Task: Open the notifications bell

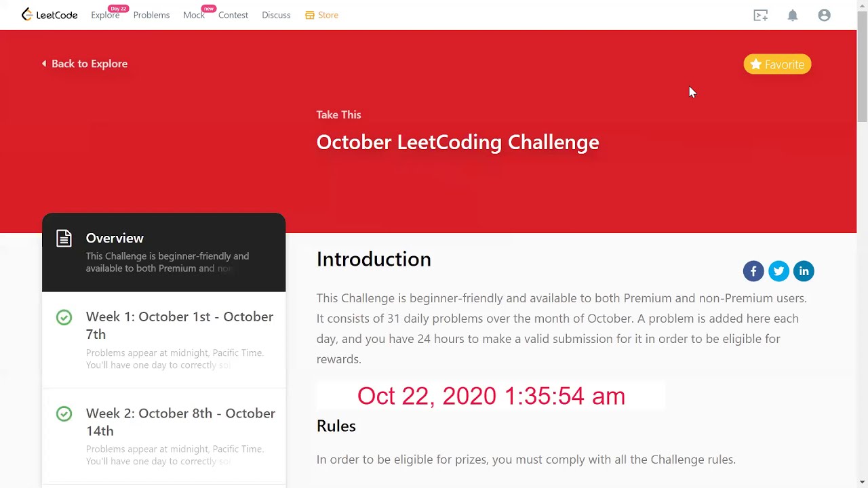Action: 792,15
